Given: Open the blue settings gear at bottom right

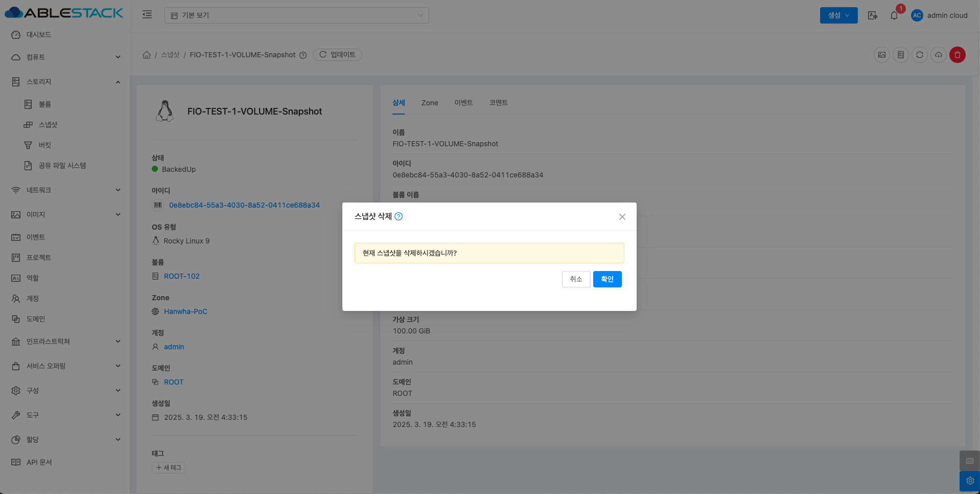Looking at the screenshot, I should (x=969, y=481).
